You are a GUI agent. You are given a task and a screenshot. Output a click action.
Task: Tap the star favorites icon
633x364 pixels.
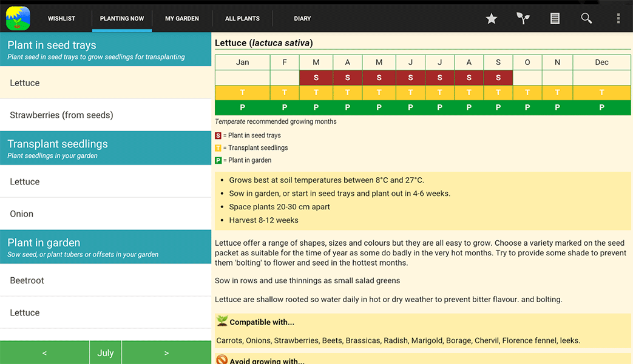pos(491,19)
